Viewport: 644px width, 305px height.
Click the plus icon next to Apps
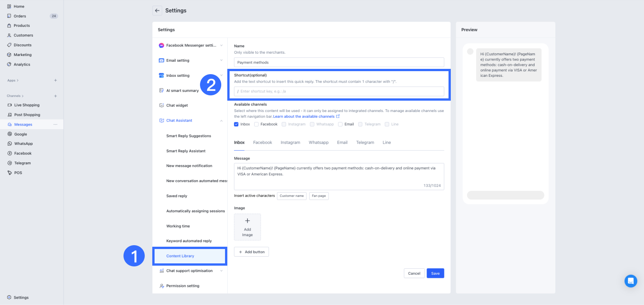coord(55,80)
